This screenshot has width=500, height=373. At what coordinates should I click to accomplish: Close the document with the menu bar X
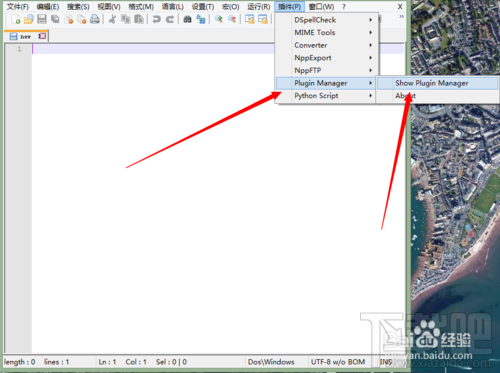(x=400, y=7)
